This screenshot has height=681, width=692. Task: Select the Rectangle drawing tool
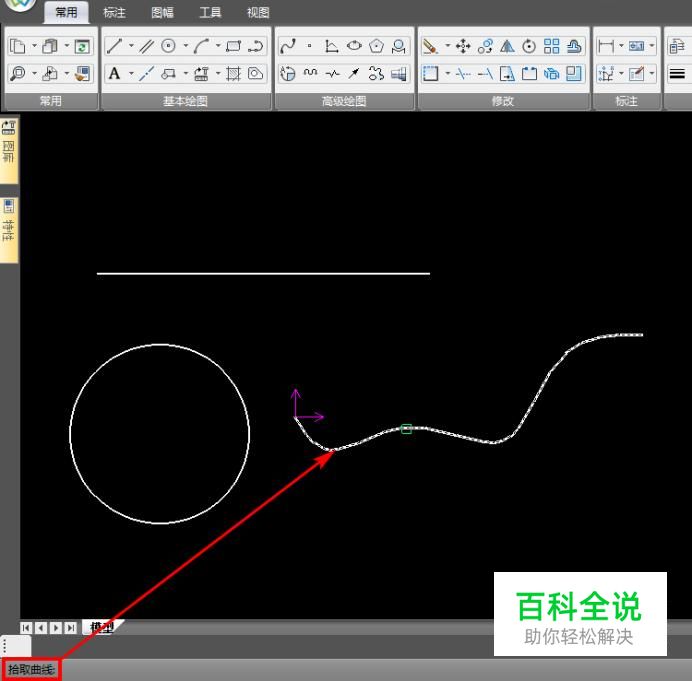(233, 46)
